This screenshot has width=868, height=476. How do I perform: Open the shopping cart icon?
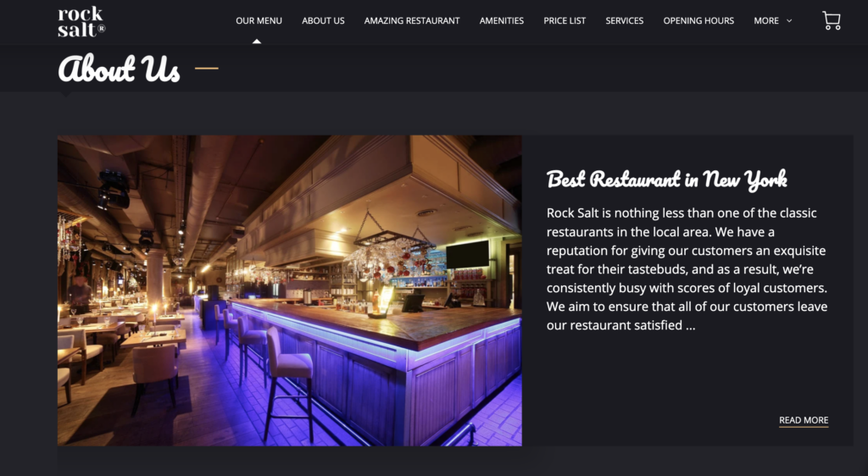[832, 21]
